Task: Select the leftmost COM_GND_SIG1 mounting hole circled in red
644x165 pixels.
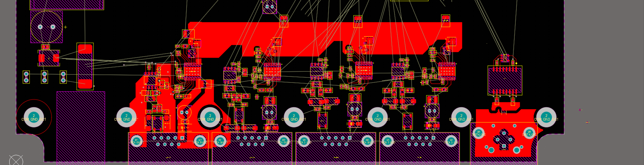Action: point(34,117)
